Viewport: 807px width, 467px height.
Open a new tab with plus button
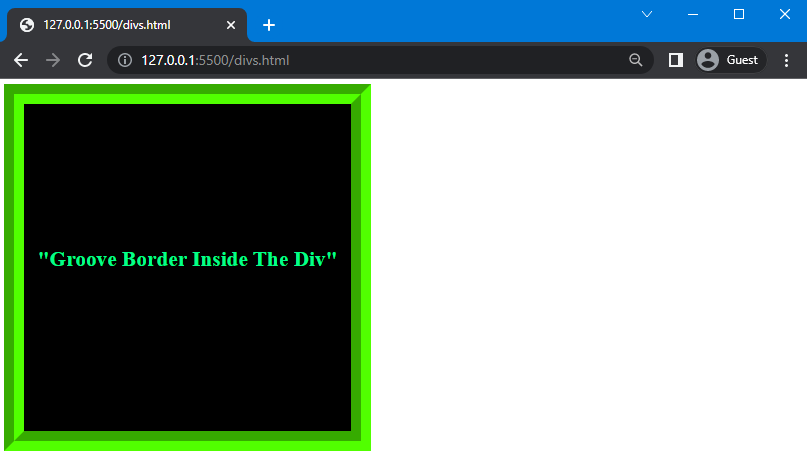(268, 25)
